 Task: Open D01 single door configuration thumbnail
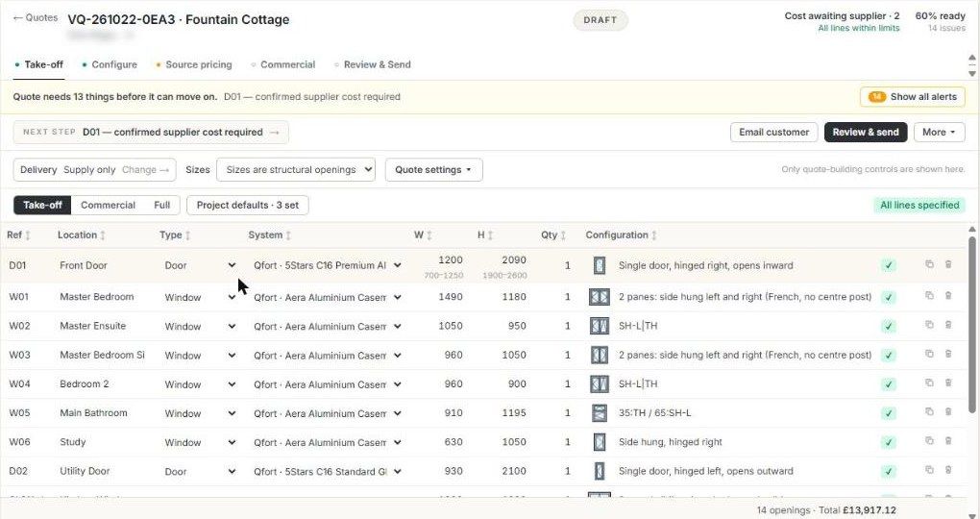(x=600, y=265)
